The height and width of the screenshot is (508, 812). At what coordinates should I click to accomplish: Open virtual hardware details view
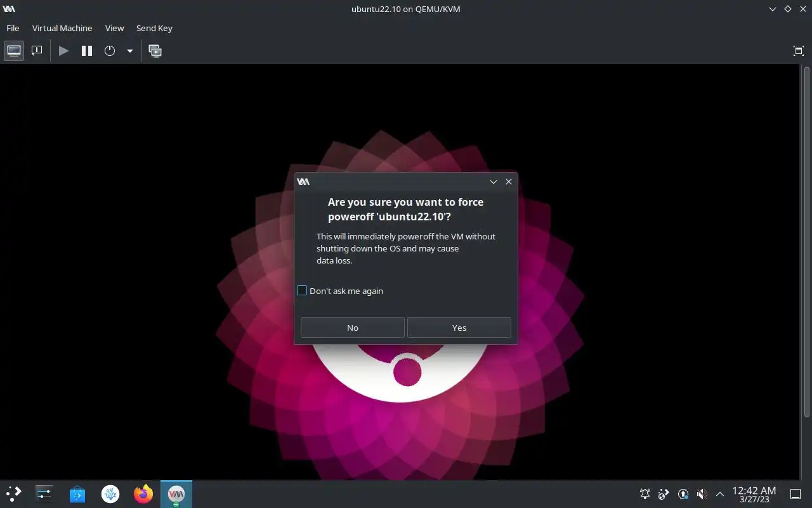[x=37, y=51]
